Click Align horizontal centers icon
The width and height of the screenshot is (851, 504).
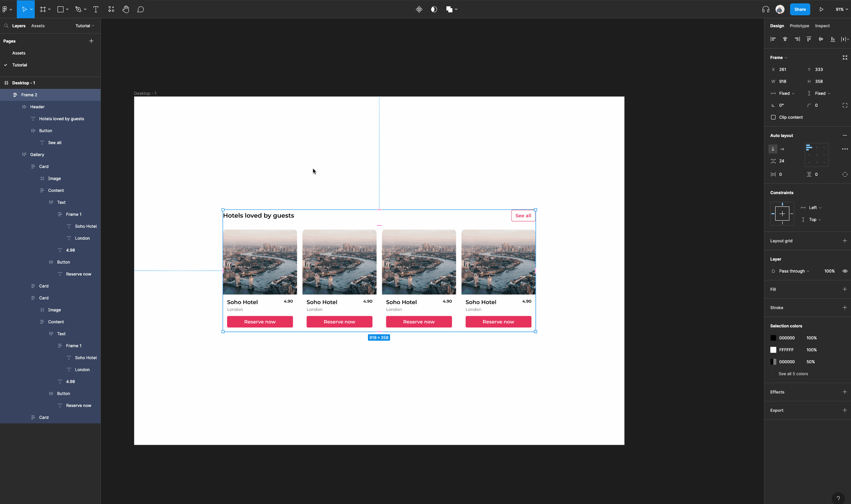tap(785, 39)
